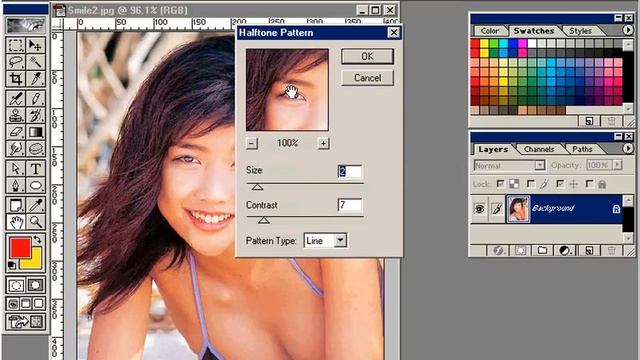Select the Hand tool in toolbox

pyautogui.click(x=16, y=222)
